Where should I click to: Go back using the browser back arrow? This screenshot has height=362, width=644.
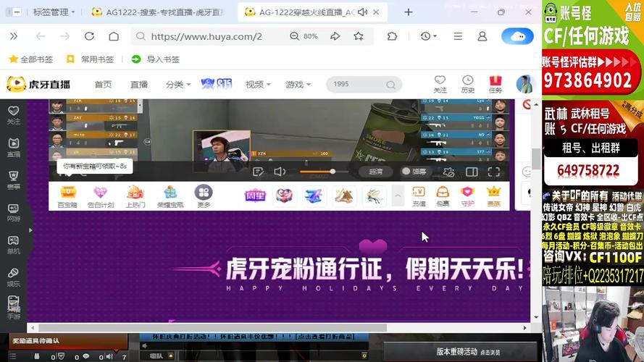[41, 36]
